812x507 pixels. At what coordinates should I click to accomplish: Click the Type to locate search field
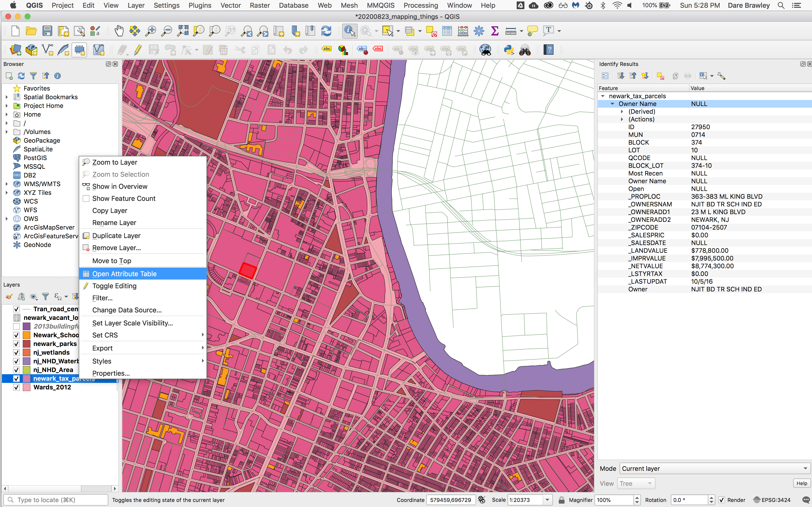55,500
